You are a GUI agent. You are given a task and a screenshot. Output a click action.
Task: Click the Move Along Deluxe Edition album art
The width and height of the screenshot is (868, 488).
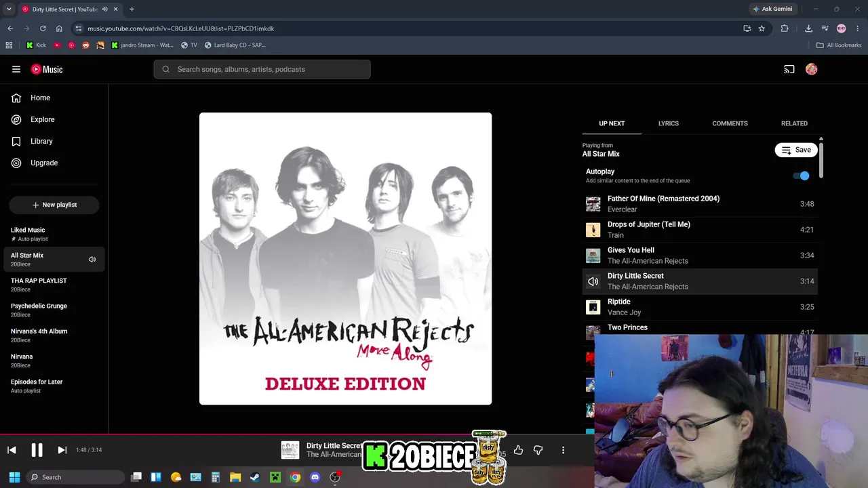pos(345,259)
